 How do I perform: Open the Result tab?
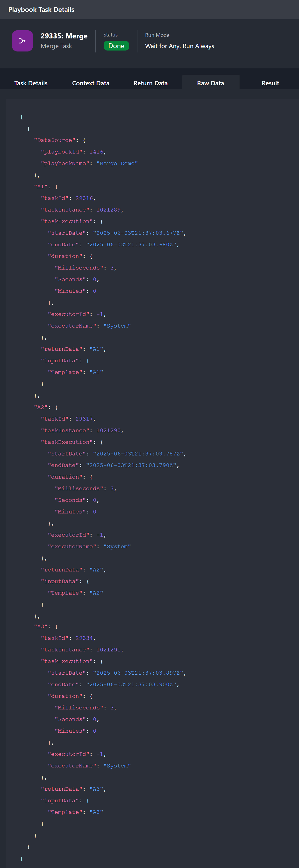click(270, 83)
